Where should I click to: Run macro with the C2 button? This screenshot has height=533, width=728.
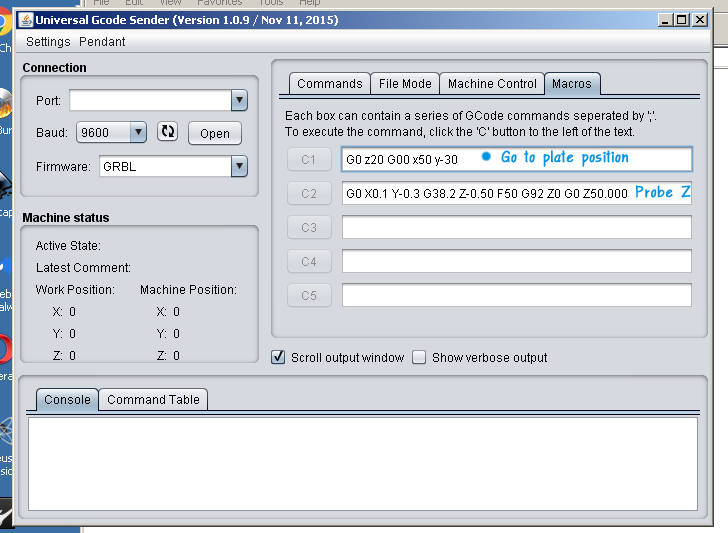tap(309, 193)
